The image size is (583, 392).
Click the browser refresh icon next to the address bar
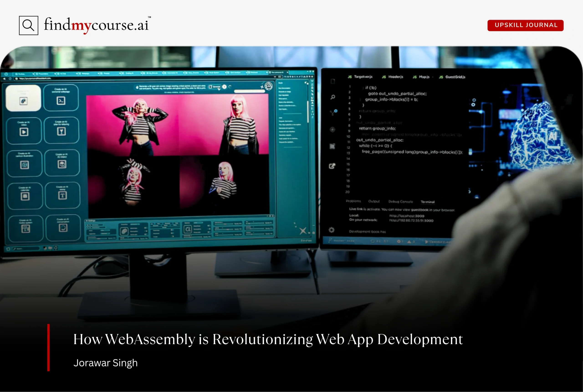[10, 79]
